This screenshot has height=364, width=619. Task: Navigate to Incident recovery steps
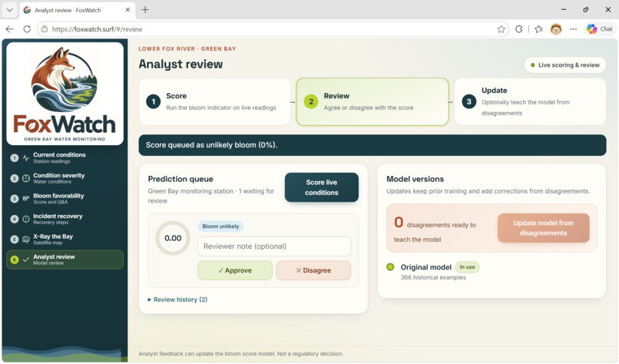[65, 219]
